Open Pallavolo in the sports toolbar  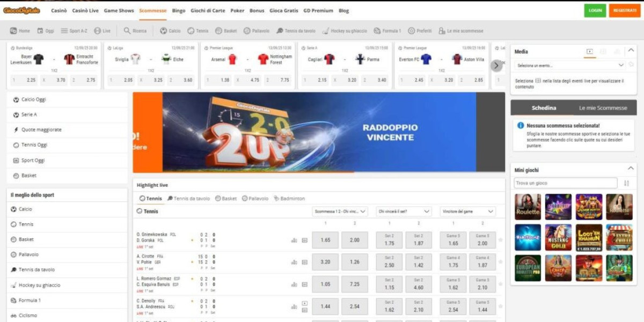click(257, 31)
